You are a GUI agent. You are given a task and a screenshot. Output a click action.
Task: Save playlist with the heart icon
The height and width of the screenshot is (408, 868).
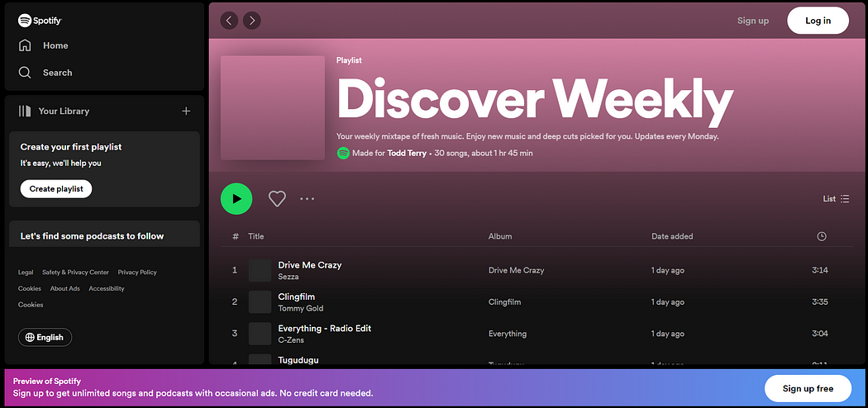277,198
